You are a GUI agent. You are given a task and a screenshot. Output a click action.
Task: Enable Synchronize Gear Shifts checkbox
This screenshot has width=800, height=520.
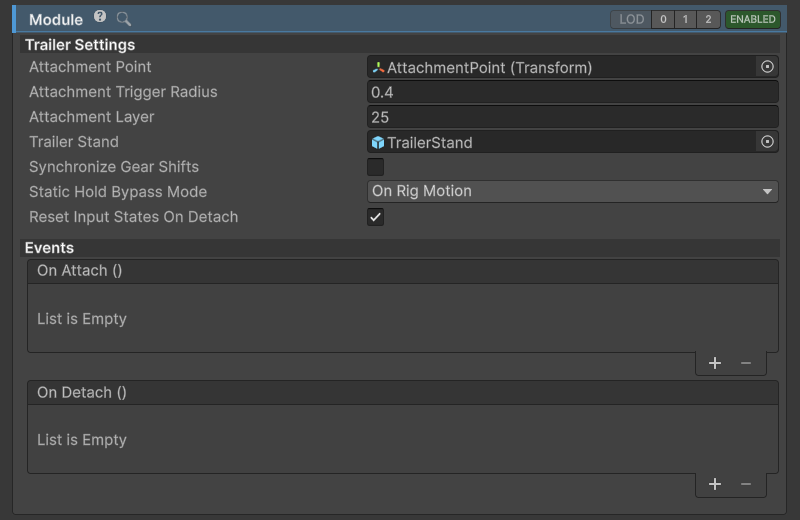376,167
